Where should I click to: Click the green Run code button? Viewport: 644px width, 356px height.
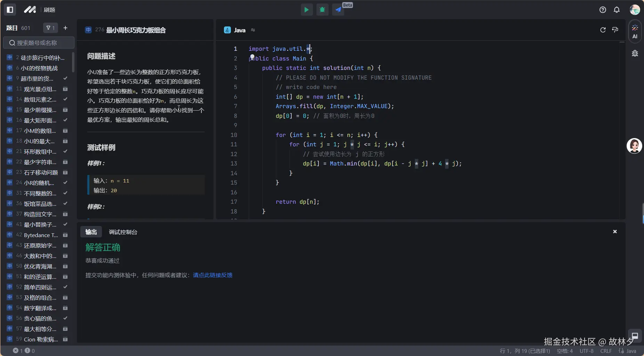coord(306,10)
